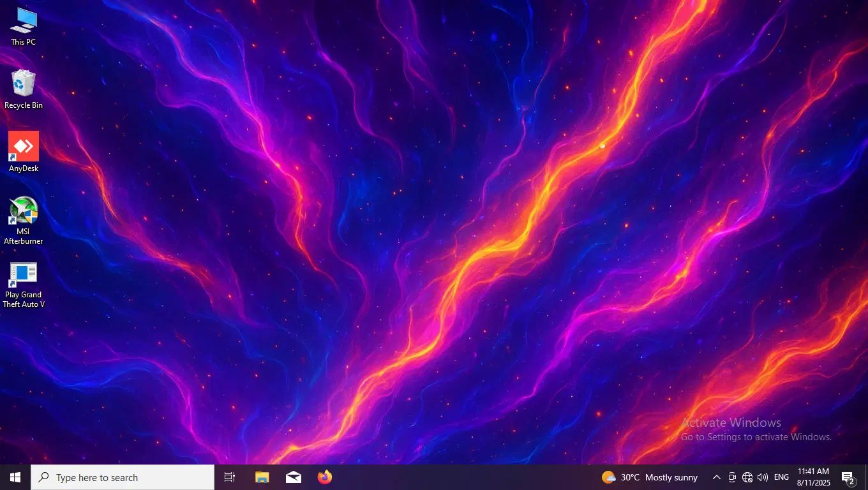868x490 pixels.
Task: Click the Show desktop strip at the taskbar edge
Action: (866, 477)
